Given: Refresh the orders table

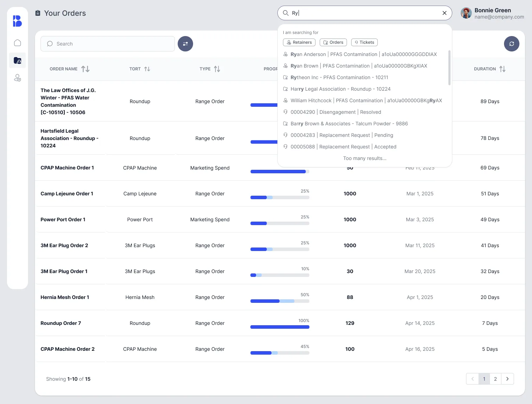Looking at the screenshot, I should 512,44.
